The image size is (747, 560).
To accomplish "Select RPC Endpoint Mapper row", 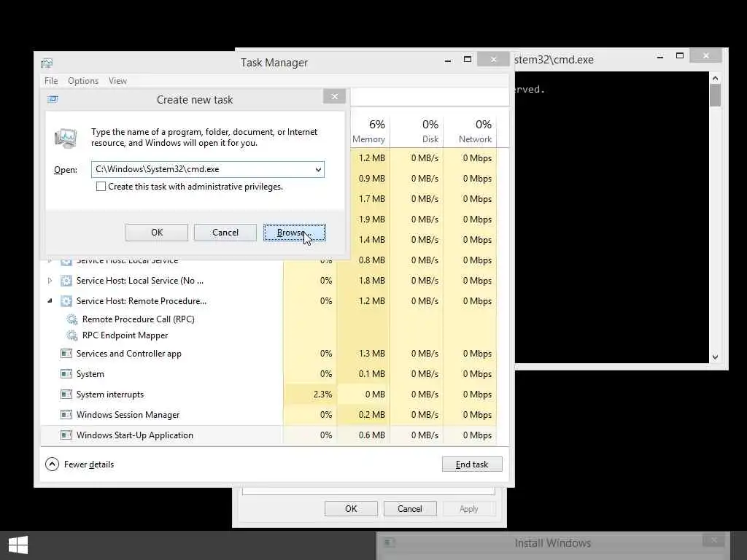I will [125, 335].
